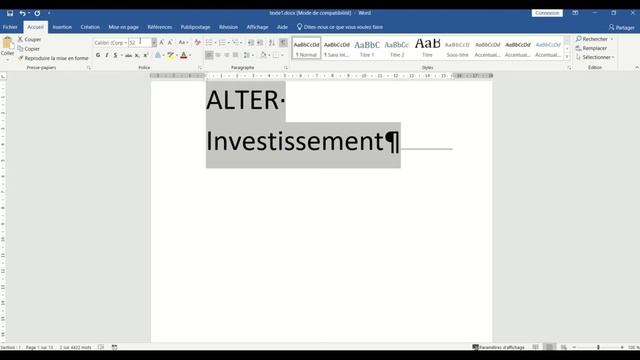
Task: Click the multilevel list icon
Action: pos(236,42)
